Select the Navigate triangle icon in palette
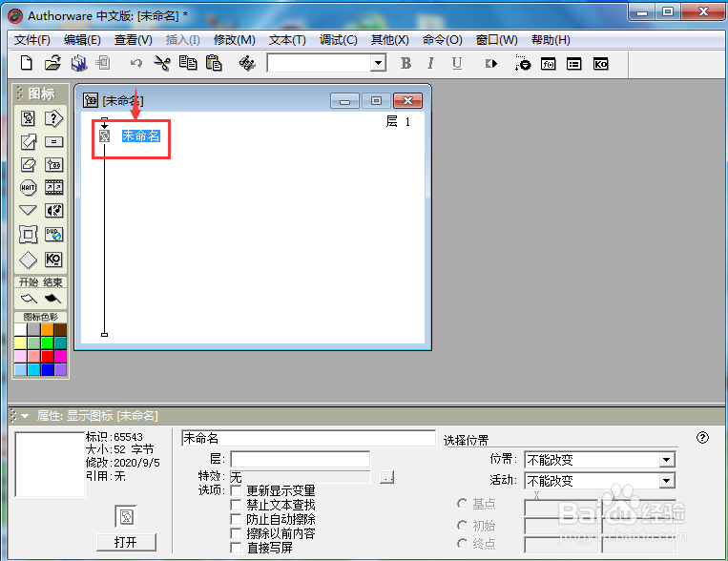Image resolution: width=728 pixels, height=561 pixels. 28,210
